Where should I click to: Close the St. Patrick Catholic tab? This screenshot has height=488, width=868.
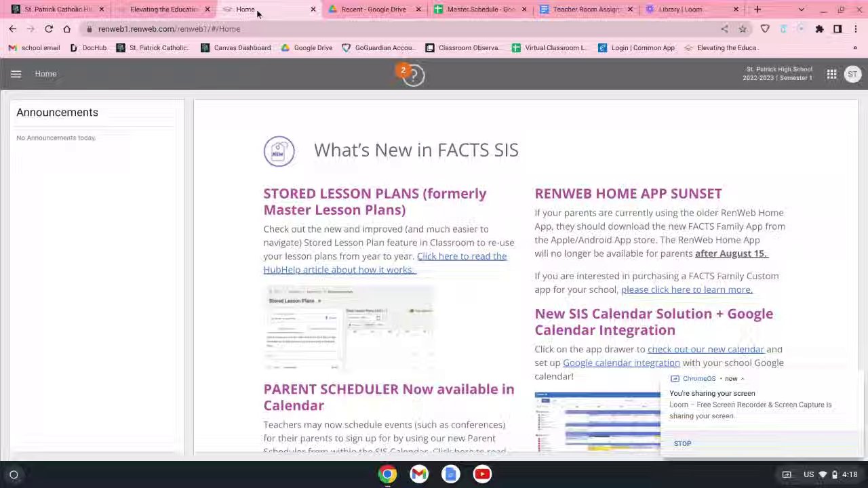(x=102, y=9)
